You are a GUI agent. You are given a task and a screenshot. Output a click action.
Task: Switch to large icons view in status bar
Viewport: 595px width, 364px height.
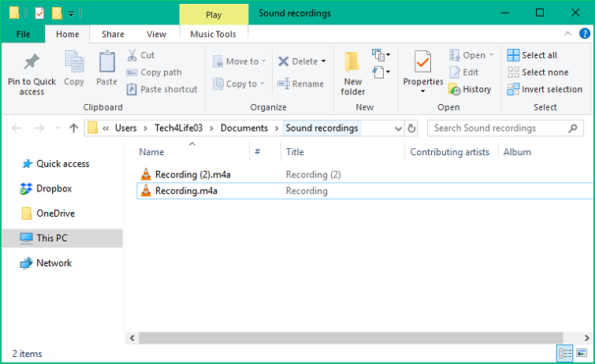(582, 354)
